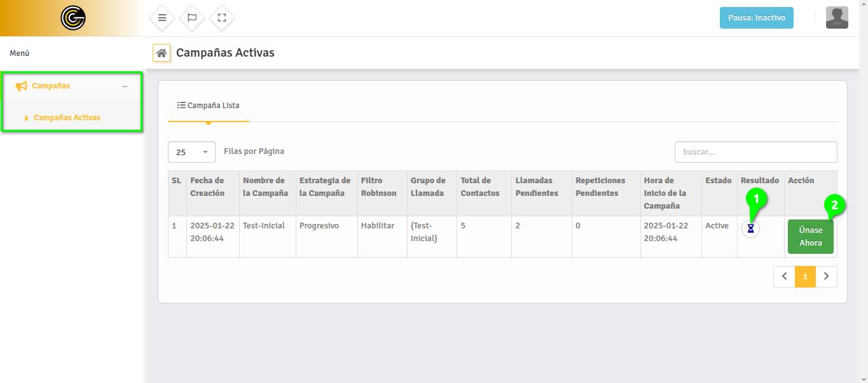The height and width of the screenshot is (383, 868).
Task: Collapse the Campañas menu section
Action: click(125, 87)
